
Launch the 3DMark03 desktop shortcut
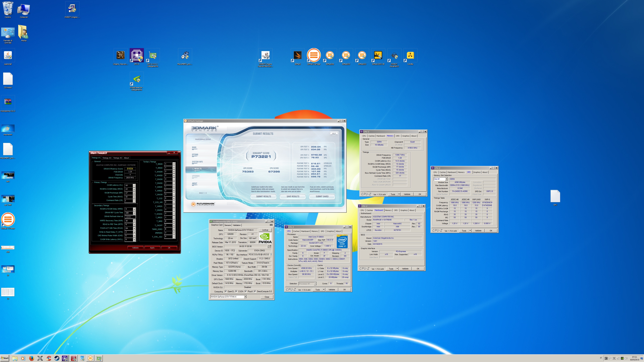click(362, 57)
